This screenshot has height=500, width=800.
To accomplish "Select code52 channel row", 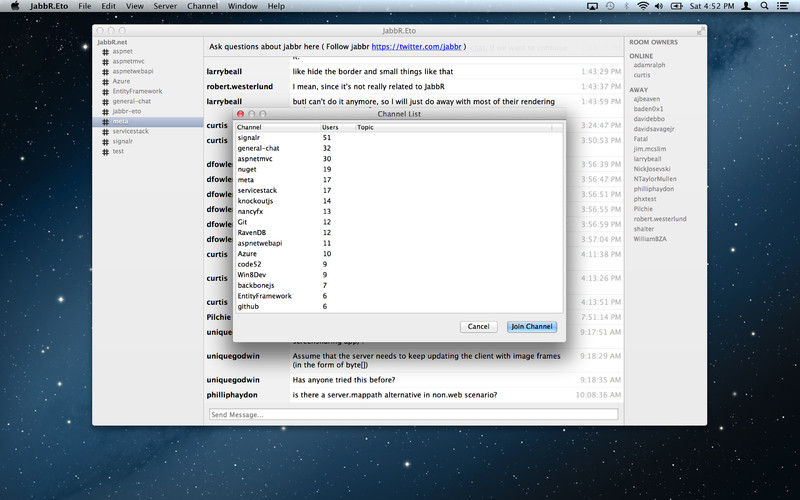I will pyautogui.click(x=399, y=264).
